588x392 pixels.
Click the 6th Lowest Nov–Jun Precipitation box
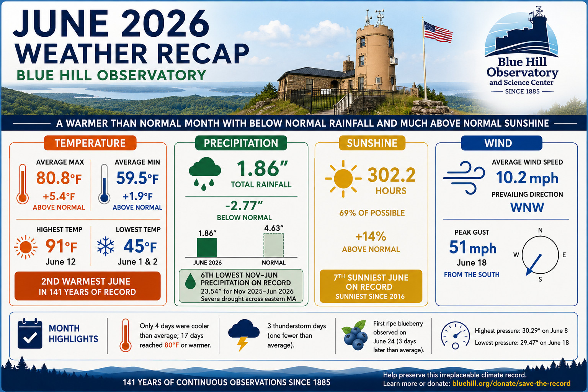click(x=241, y=286)
